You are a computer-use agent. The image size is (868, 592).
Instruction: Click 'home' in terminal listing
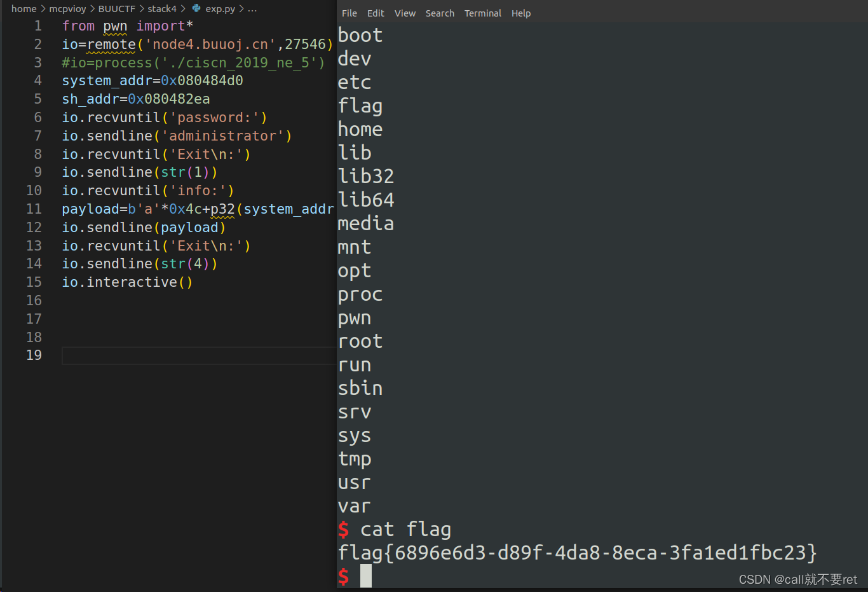[x=360, y=129]
